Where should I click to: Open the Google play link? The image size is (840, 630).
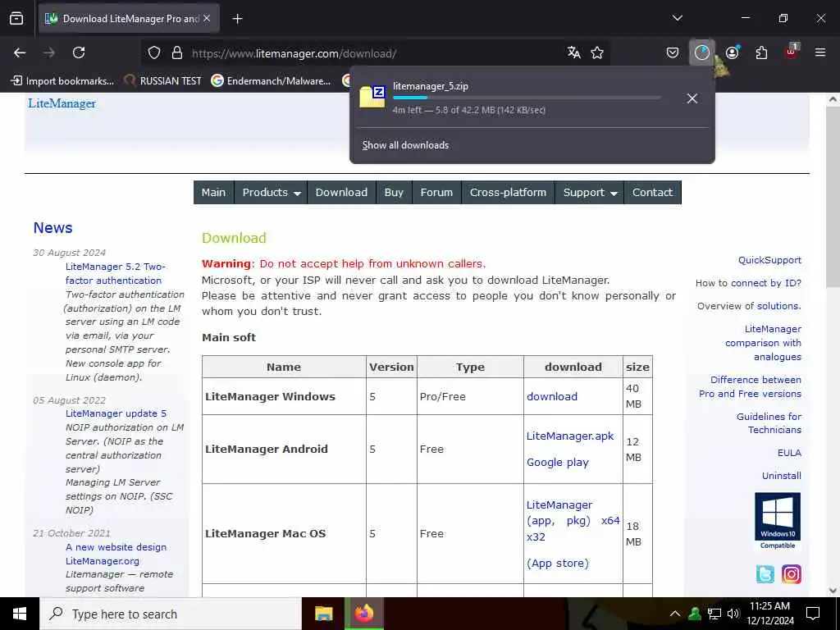[x=557, y=463]
